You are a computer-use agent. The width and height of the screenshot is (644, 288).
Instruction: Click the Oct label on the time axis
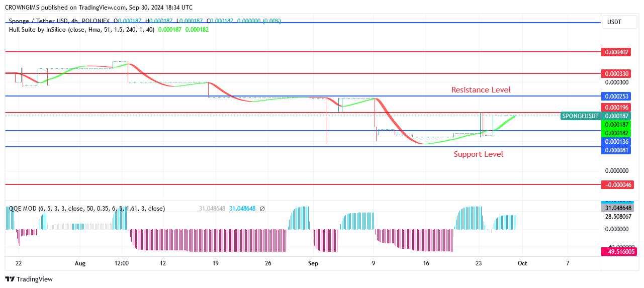(522, 263)
